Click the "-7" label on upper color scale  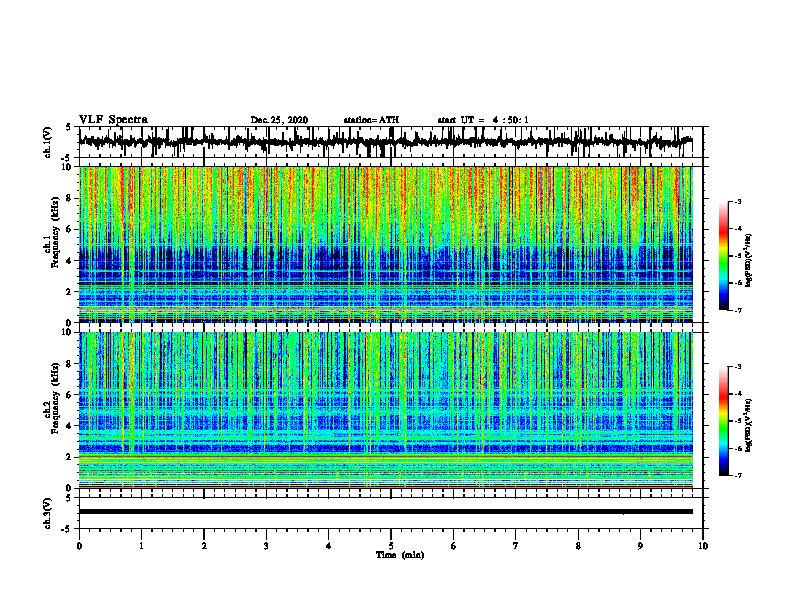738,310
